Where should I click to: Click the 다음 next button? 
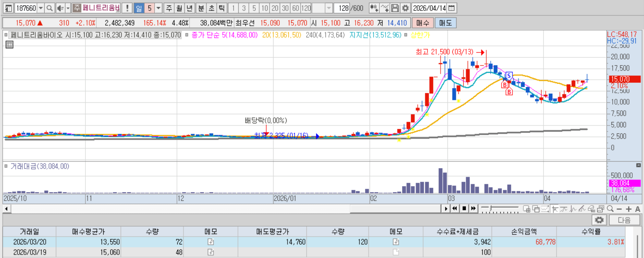[624, 220]
